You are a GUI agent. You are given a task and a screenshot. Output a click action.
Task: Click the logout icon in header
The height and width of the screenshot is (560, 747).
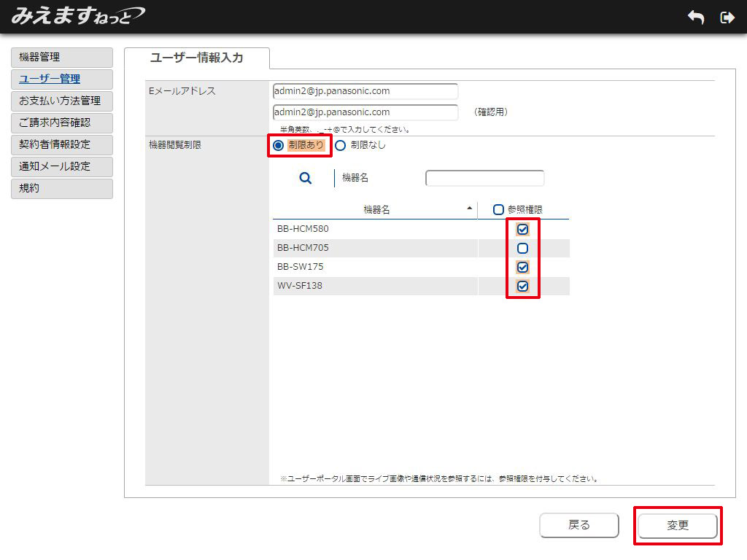[727, 18]
